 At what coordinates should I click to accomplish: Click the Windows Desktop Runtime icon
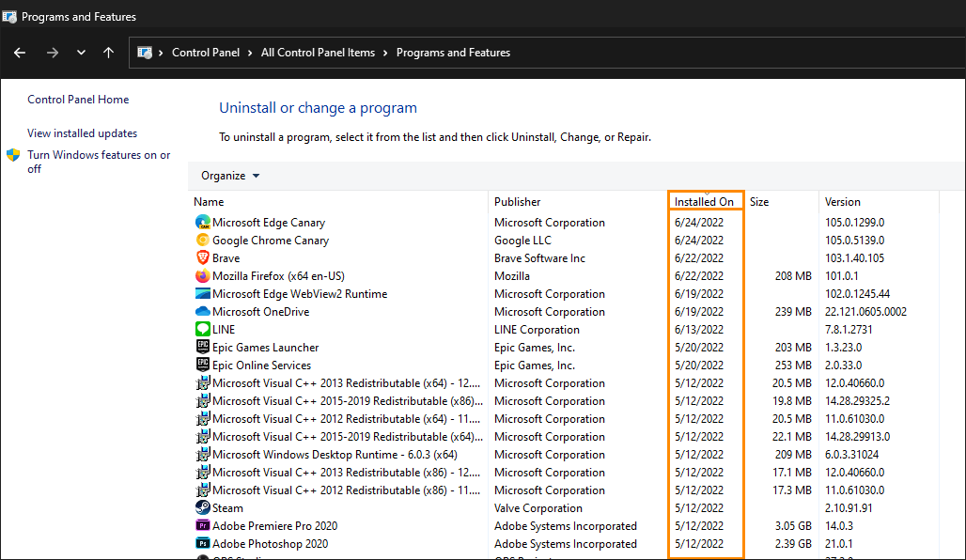[x=203, y=455]
